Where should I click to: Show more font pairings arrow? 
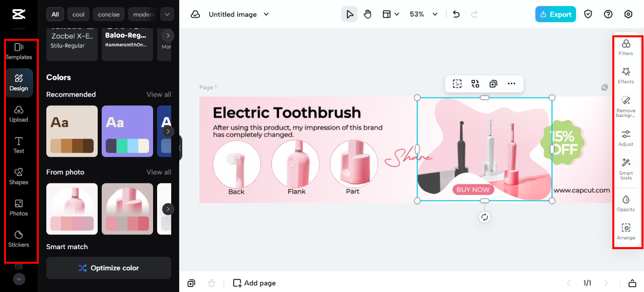click(168, 35)
